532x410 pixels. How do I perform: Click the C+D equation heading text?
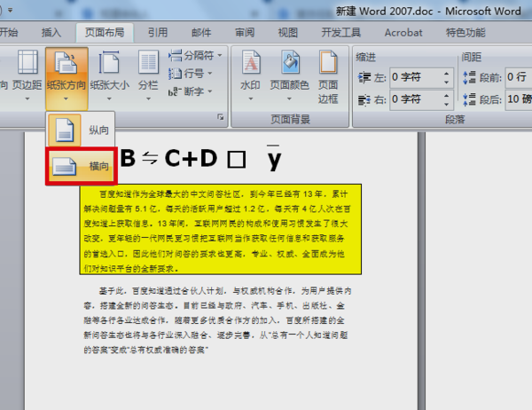[191, 158]
